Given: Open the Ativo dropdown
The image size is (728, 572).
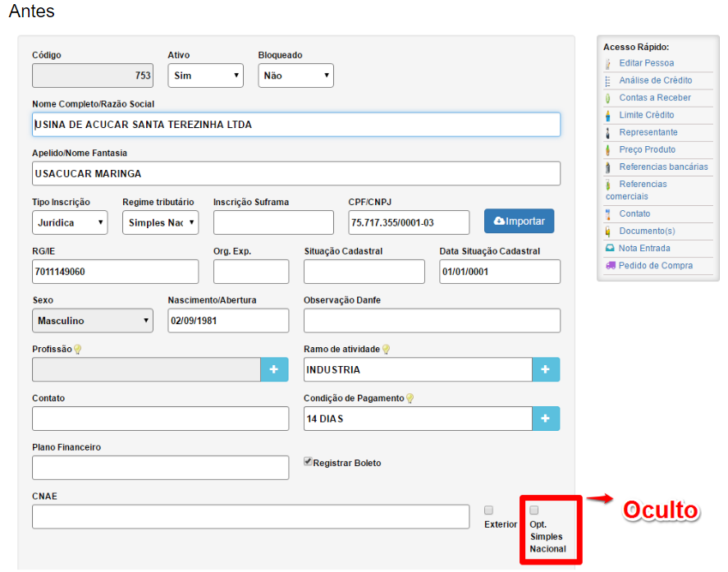Looking at the screenshot, I should (205, 76).
